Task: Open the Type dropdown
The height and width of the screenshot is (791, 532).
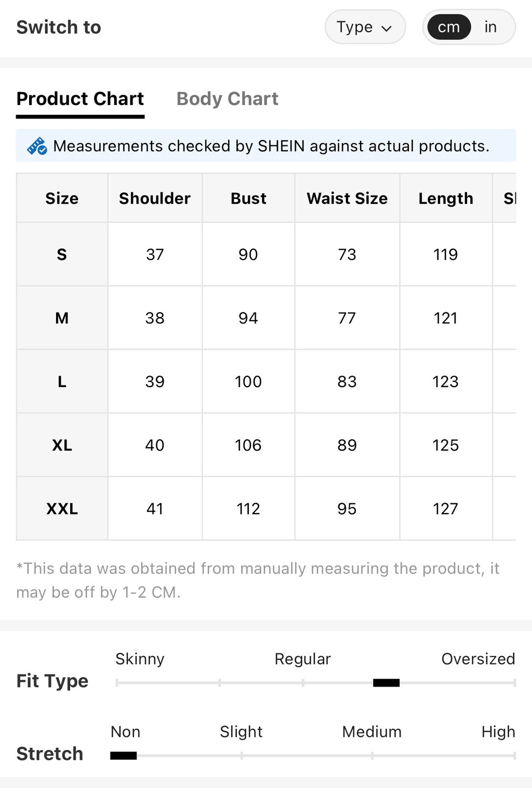Action: point(365,27)
